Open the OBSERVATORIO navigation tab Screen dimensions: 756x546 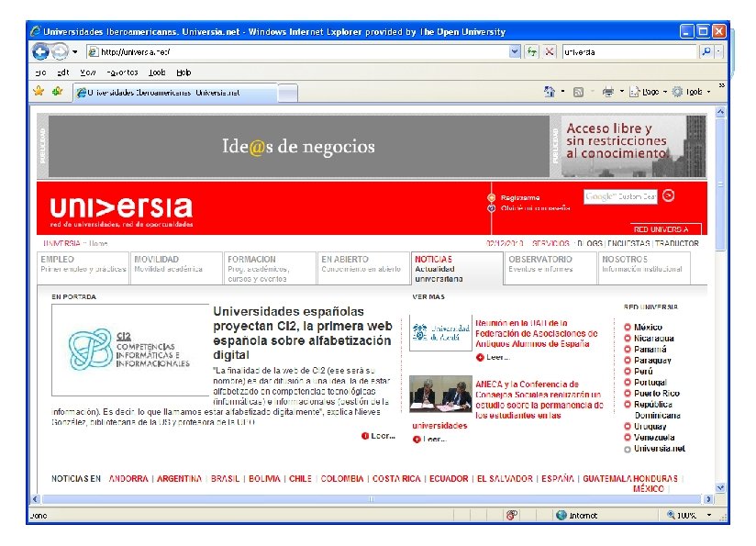[x=550, y=268]
